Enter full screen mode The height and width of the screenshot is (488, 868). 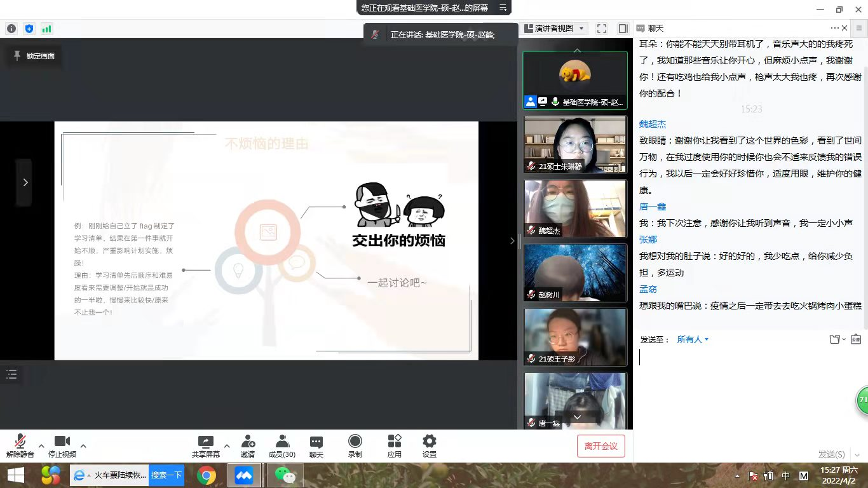[602, 29]
